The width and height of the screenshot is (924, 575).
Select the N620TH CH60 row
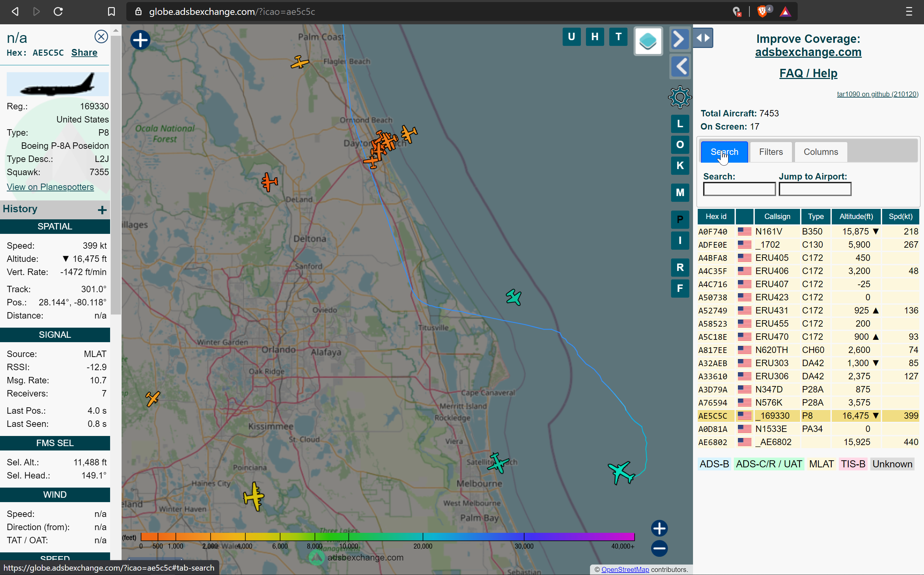pyautogui.click(x=808, y=350)
